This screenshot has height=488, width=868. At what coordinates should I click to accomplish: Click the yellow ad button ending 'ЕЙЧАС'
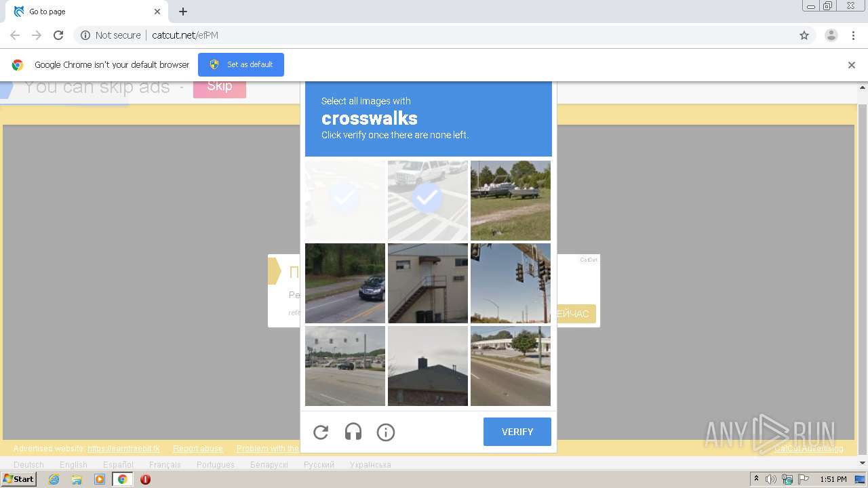pyautogui.click(x=574, y=314)
